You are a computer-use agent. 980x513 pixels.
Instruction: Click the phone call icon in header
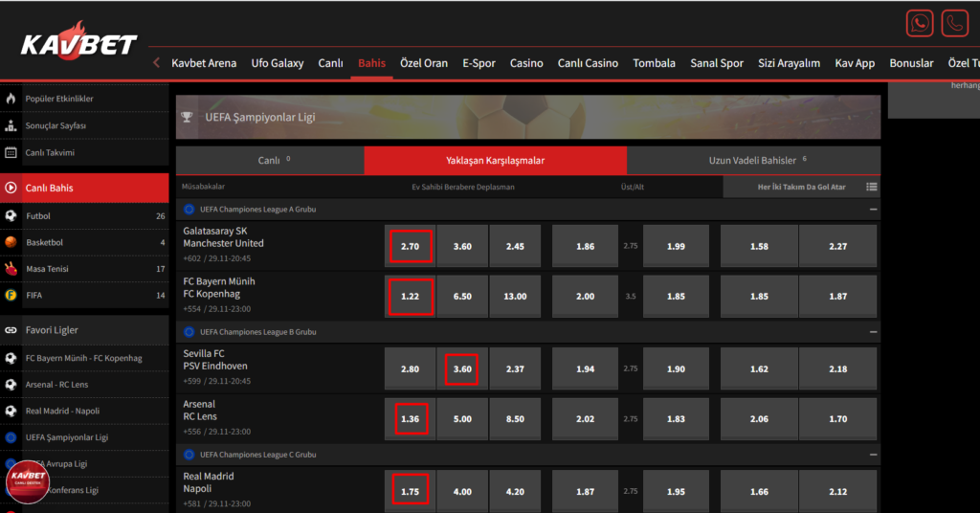[954, 23]
